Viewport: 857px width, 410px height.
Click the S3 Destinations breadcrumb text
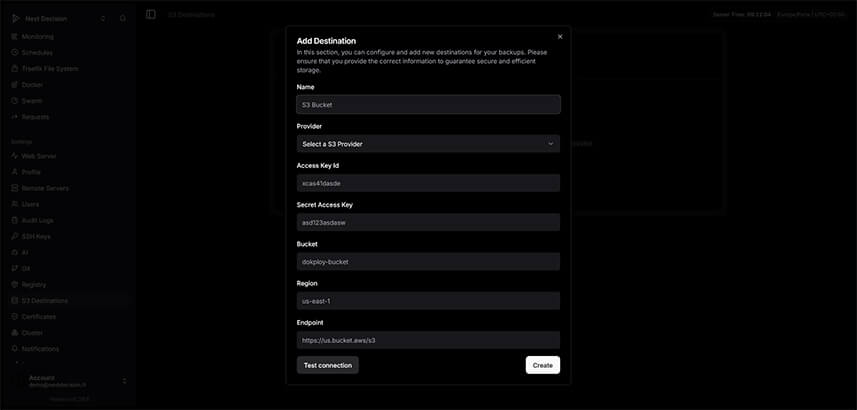pyautogui.click(x=191, y=15)
